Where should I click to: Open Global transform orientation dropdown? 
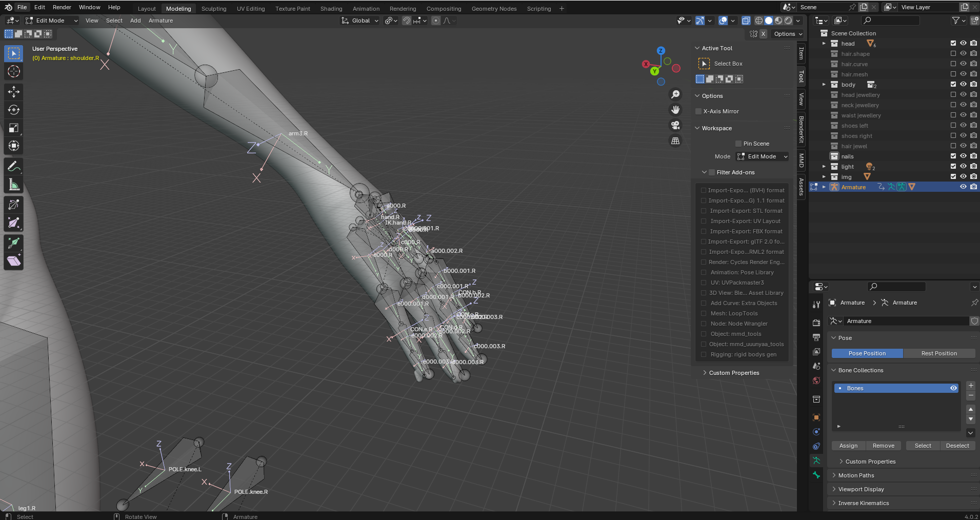pos(360,21)
